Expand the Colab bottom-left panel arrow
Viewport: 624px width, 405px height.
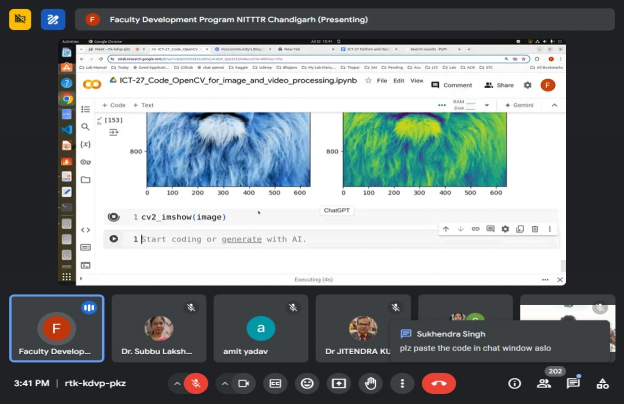pyautogui.click(x=81, y=278)
